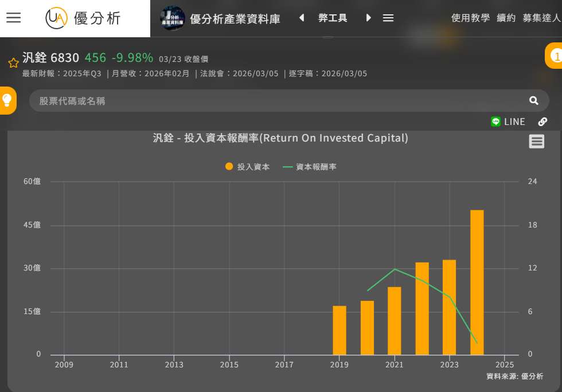
Task: Click the 2024 invested capital bar
Action: coord(477,282)
